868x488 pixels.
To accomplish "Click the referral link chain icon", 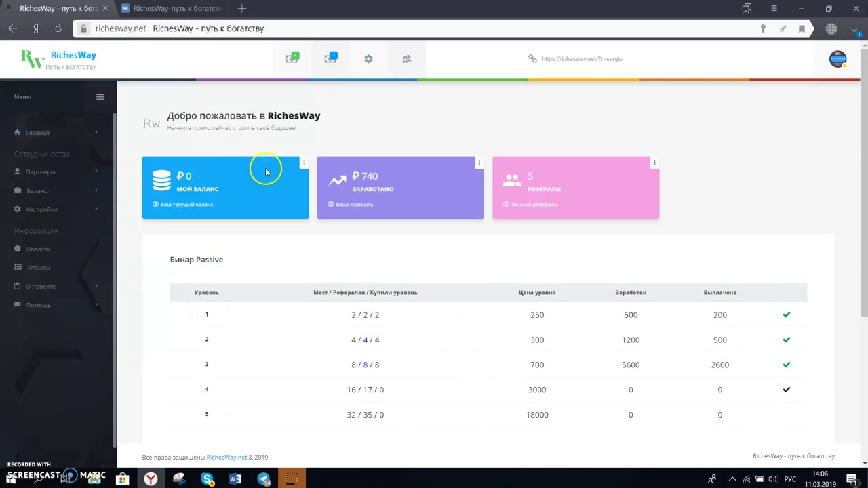I will (x=532, y=58).
